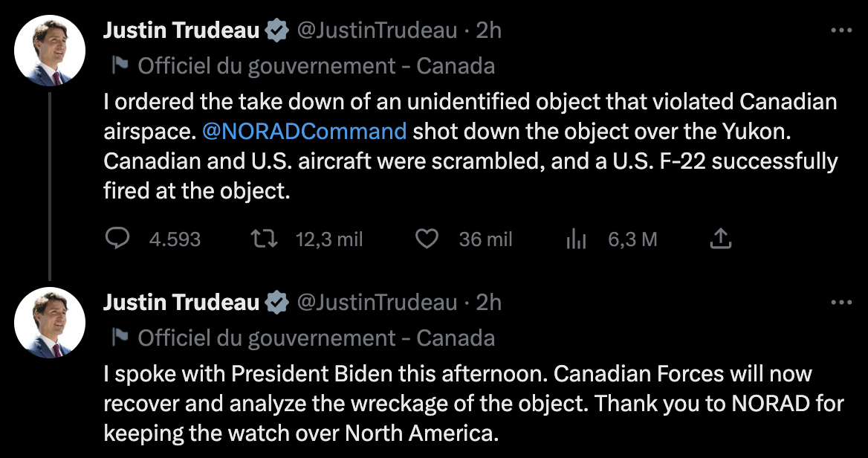
Task: Click the first tweet's "Officiel du gouvernement - Canada" label
Action: 317,65
